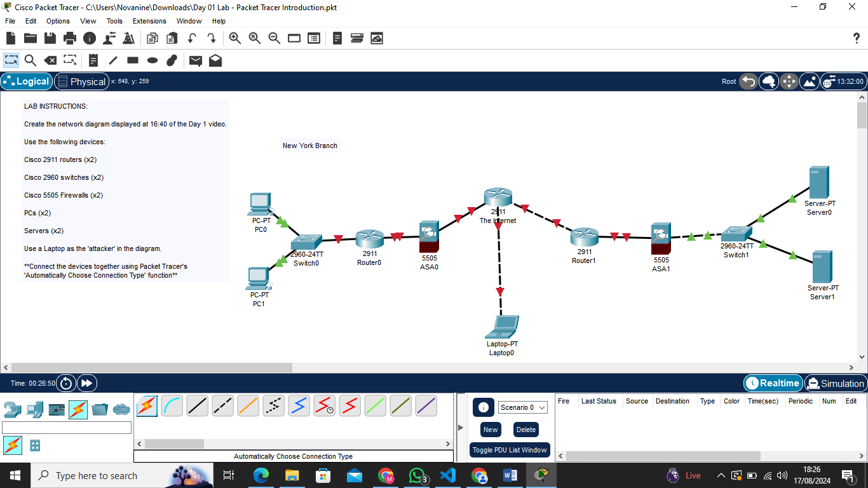Screen dimensions: 868x488
Task: Click the Add Simple PDU envelope icon
Action: pos(196,60)
